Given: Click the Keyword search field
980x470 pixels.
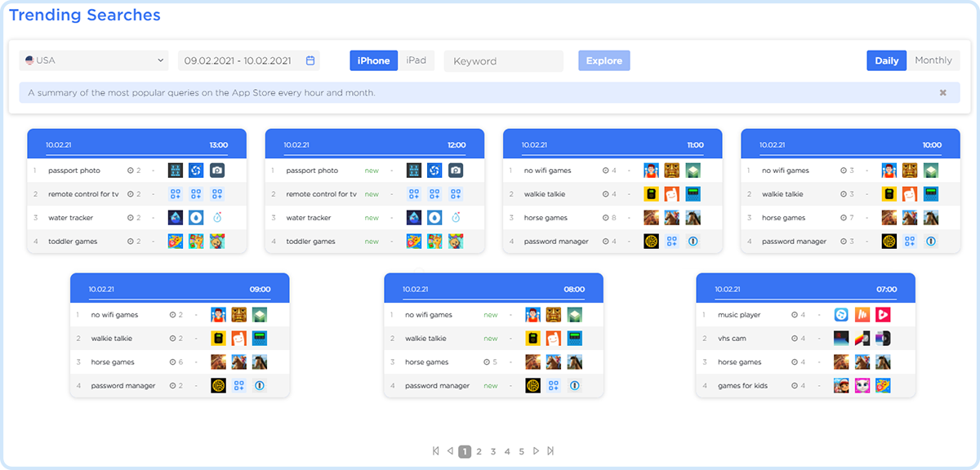Looking at the screenshot, I should (x=503, y=61).
